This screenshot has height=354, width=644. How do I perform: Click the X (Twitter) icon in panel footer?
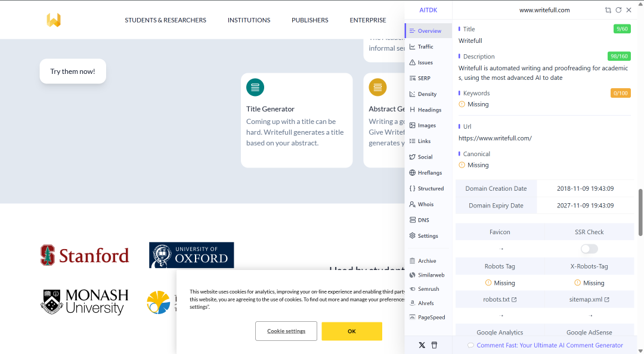coord(422,345)
